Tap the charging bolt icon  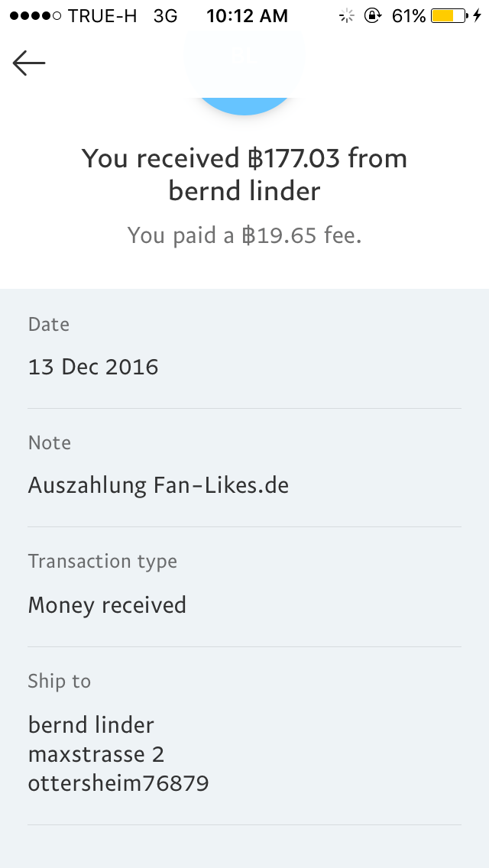point(477,16)
